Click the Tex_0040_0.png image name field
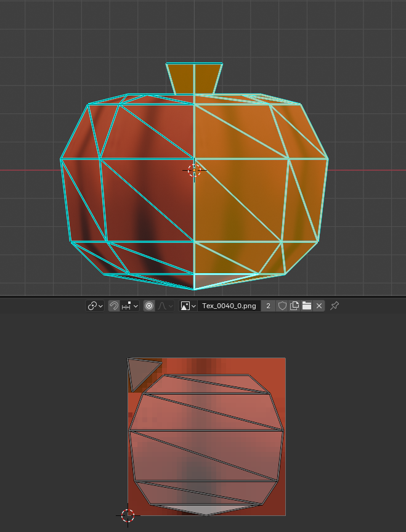Image resolution: width=406 pixels, height=532 pixels. coord(229,306)
